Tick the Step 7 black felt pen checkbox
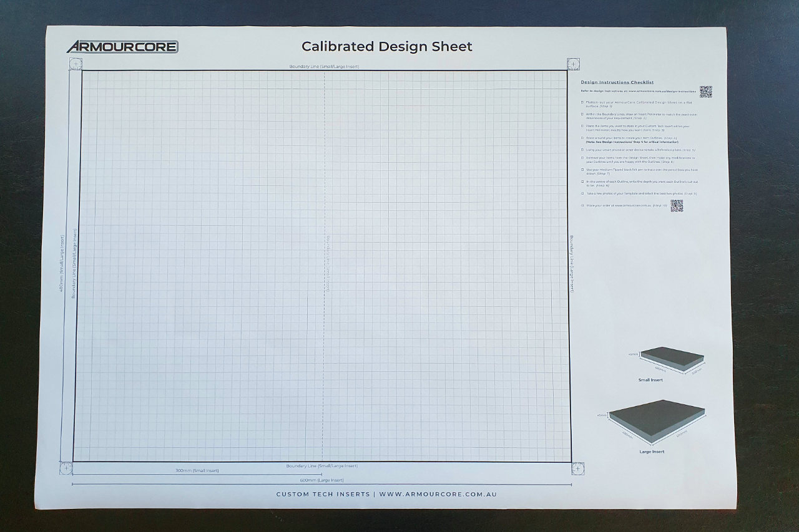This screenshot has width=799, height=532. [582, 170]
